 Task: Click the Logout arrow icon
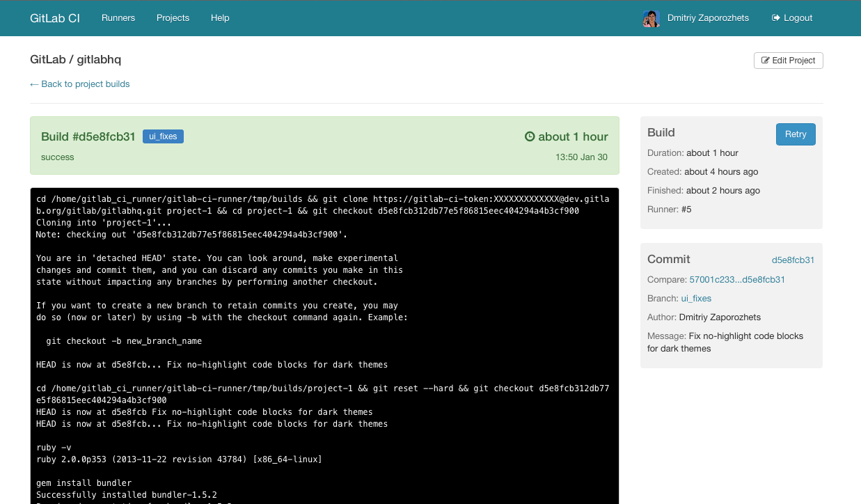pos(775,18)
